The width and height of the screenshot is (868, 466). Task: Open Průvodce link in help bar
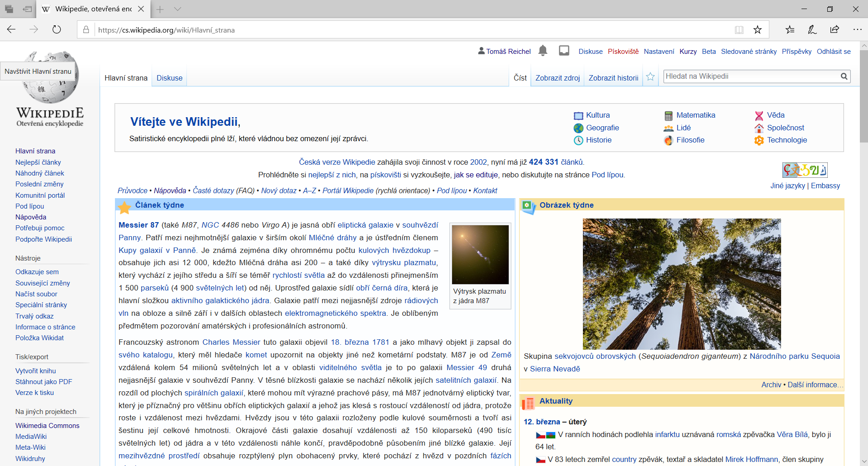(133, 190)
